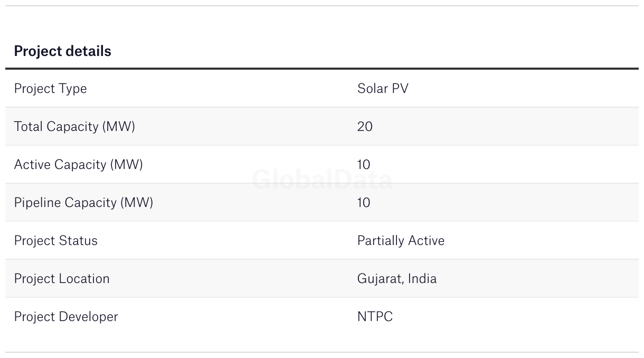Click the NTPC developer name
644x358 pixels.
point(375,317)
